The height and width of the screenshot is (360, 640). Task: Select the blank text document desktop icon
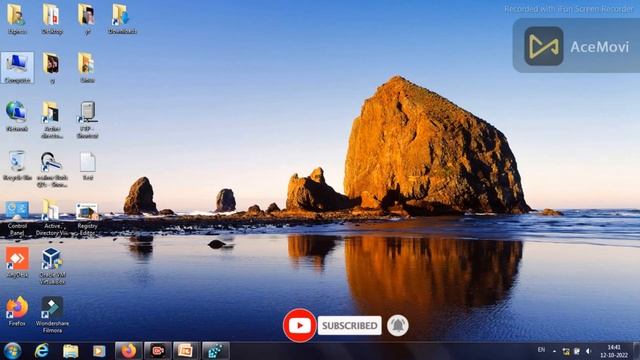coord(87,166)
